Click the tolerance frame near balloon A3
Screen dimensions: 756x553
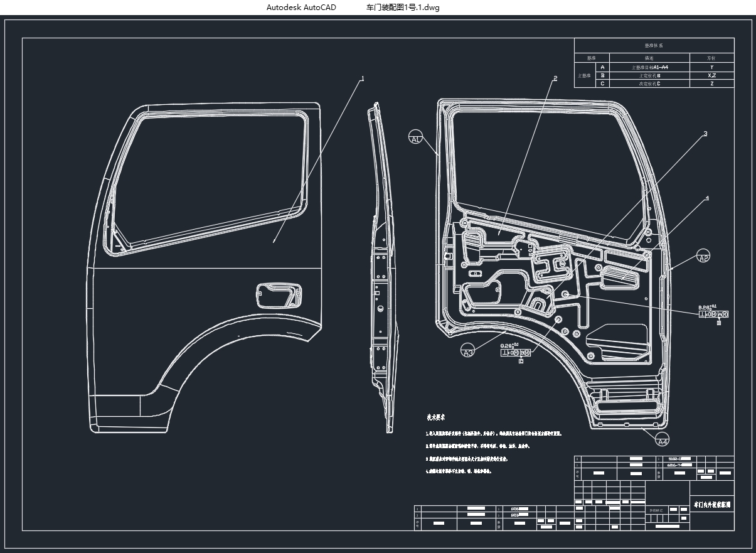tap(516, 353)
